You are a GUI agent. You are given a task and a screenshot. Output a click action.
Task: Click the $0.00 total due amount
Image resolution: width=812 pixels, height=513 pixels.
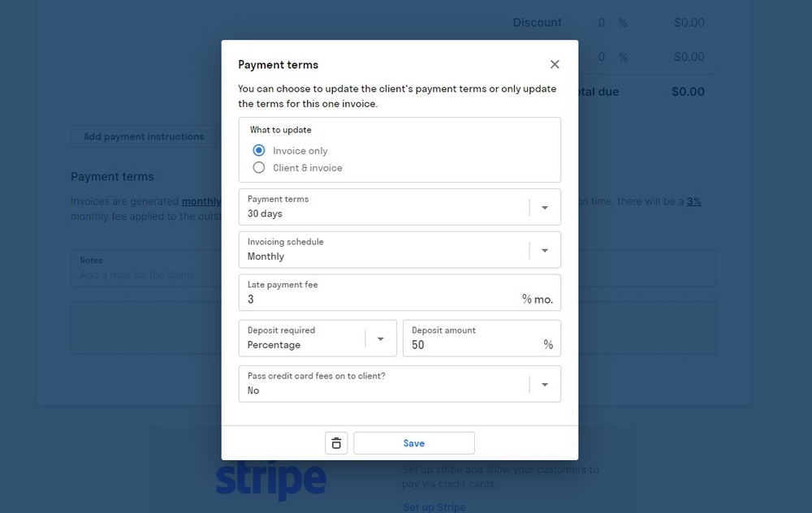688,92
